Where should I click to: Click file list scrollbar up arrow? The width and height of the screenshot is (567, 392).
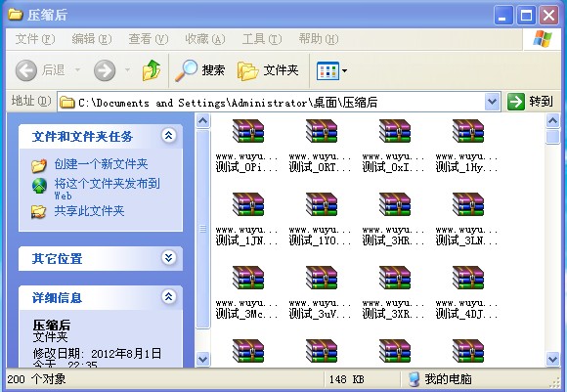[552, 121]
